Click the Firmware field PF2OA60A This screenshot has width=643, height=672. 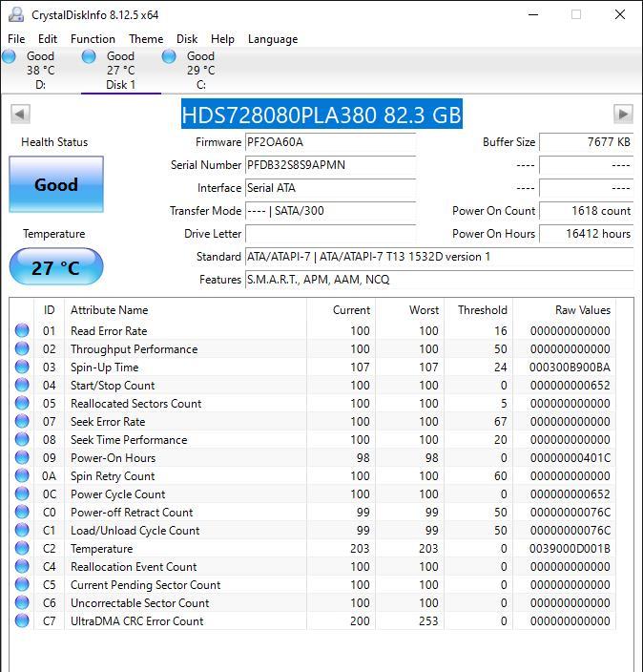(x=330, y=142)
